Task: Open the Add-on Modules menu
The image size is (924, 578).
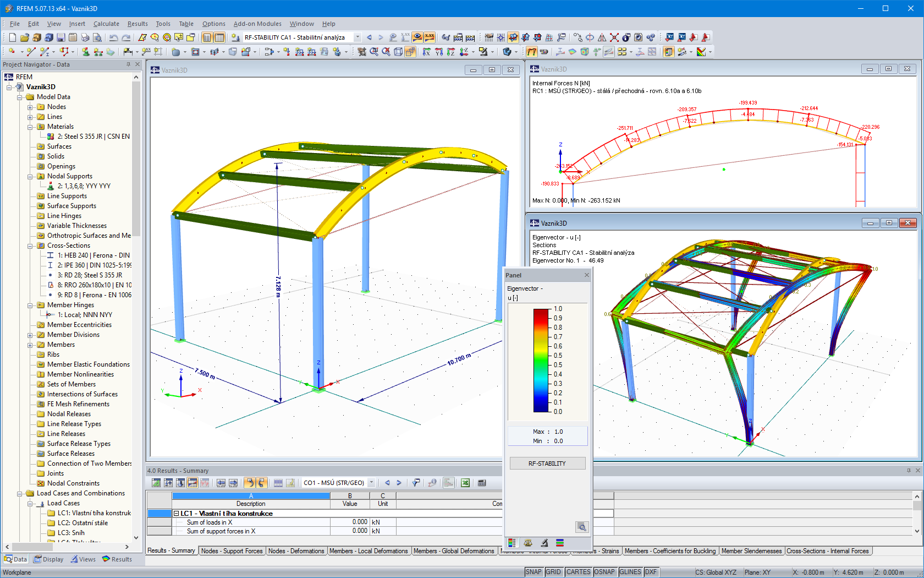Action: tap(257, 24)
